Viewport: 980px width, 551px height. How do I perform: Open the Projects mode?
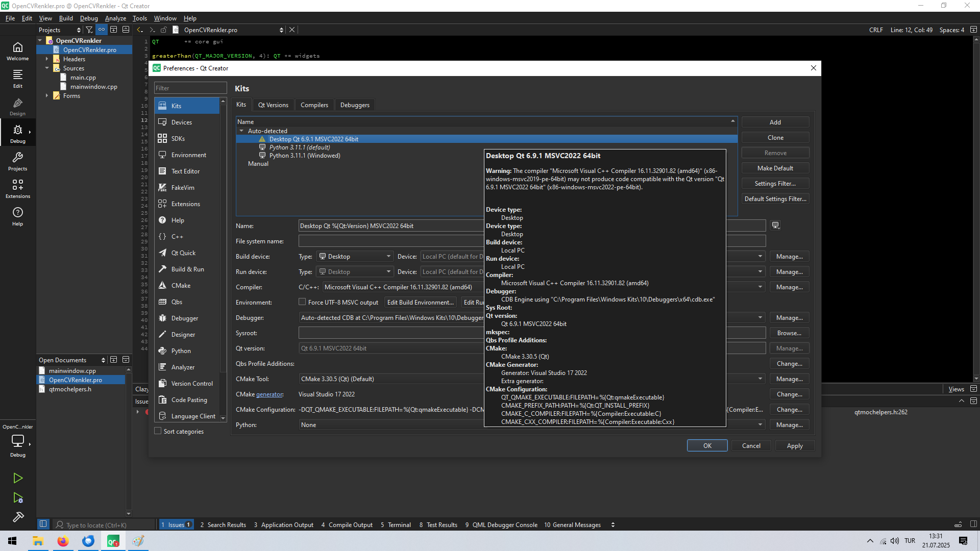pos(18,161)
